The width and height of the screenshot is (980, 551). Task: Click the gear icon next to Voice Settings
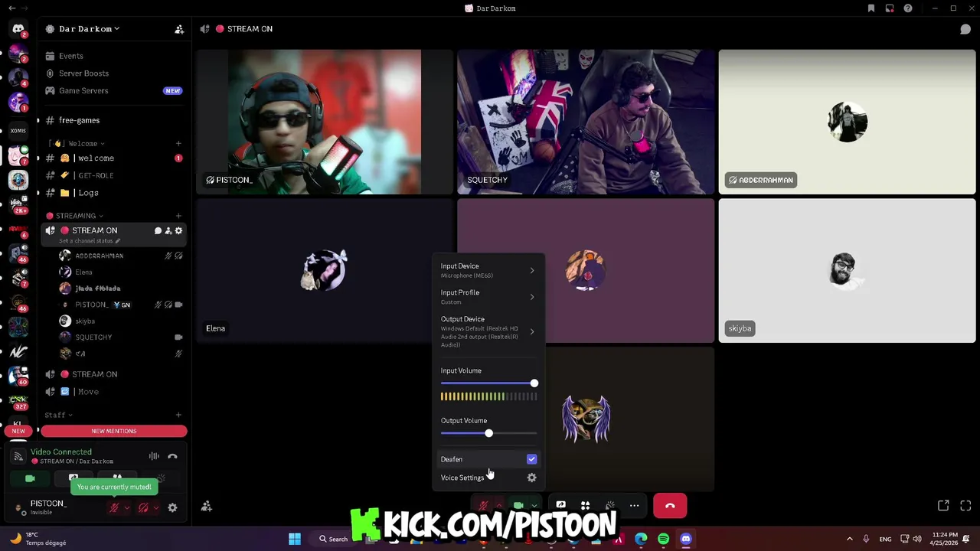click(x=531, y=478)
